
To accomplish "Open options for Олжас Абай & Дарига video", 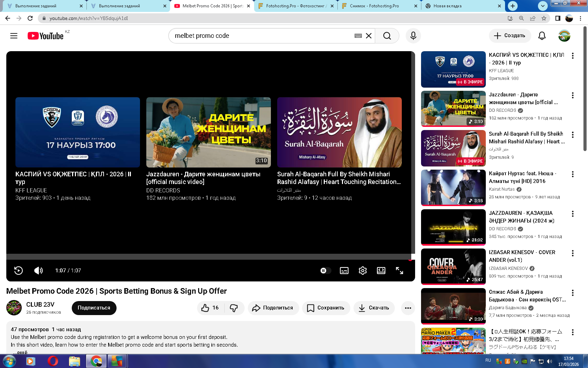I will [573, 293].
